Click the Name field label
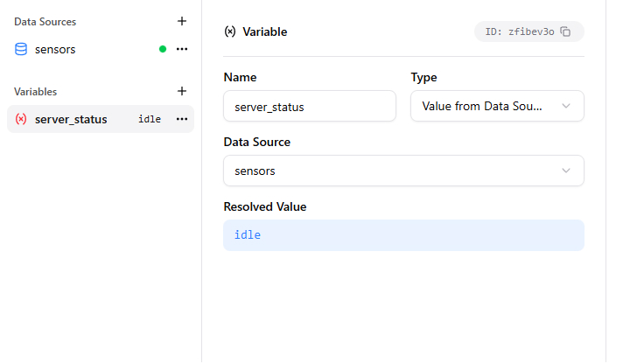Image resolution: width=644 pixels, height=363 pixels. 240,77
